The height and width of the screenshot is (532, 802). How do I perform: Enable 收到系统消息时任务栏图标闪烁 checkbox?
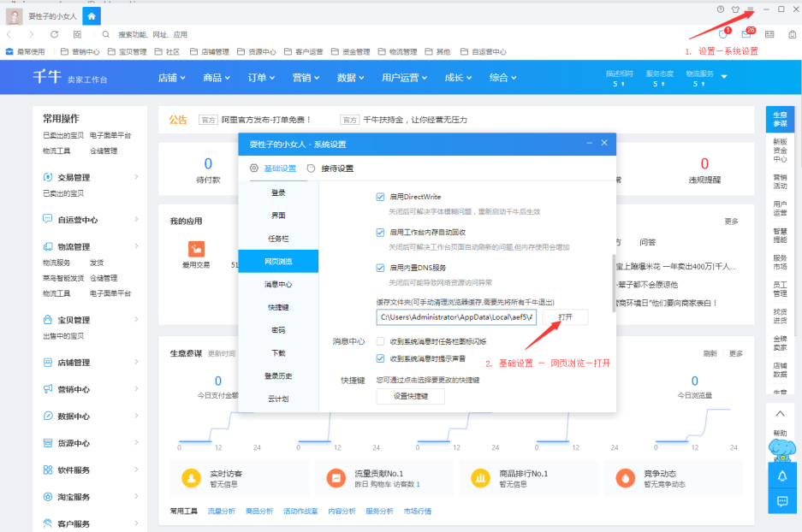(381, 341)
